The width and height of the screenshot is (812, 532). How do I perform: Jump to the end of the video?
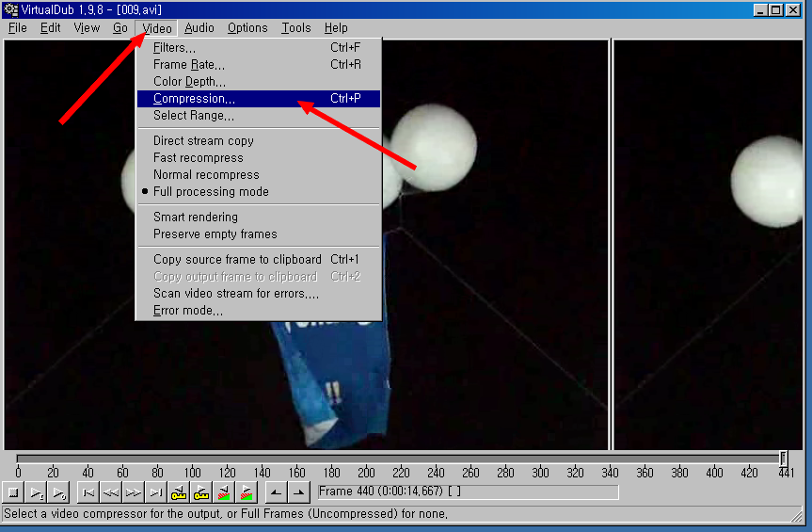[x=156, y=492]
